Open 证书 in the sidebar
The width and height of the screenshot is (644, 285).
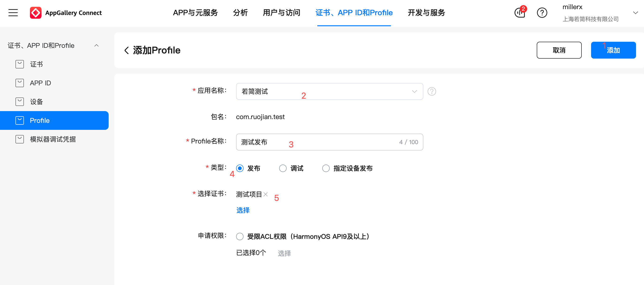click(36, 64)
